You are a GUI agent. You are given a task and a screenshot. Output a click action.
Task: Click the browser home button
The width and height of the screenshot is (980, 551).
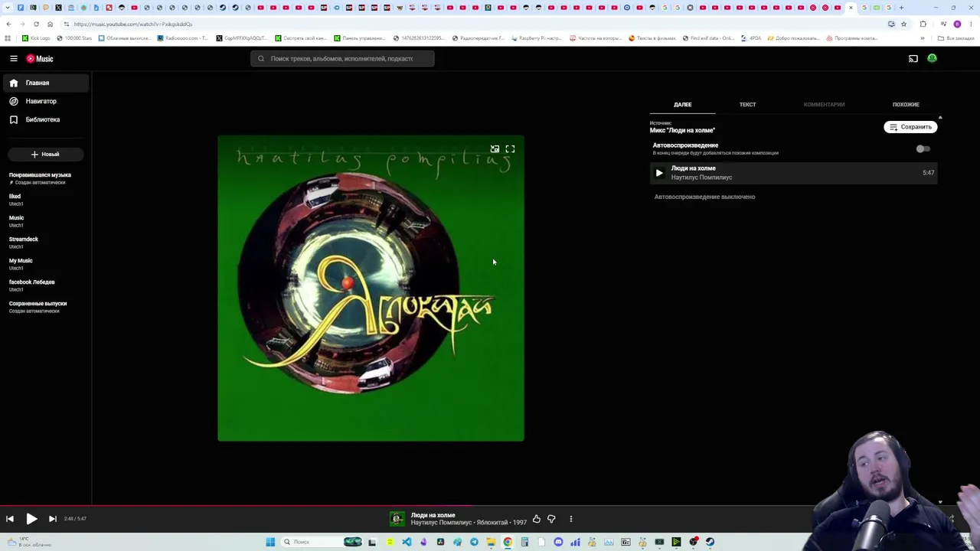50,24
